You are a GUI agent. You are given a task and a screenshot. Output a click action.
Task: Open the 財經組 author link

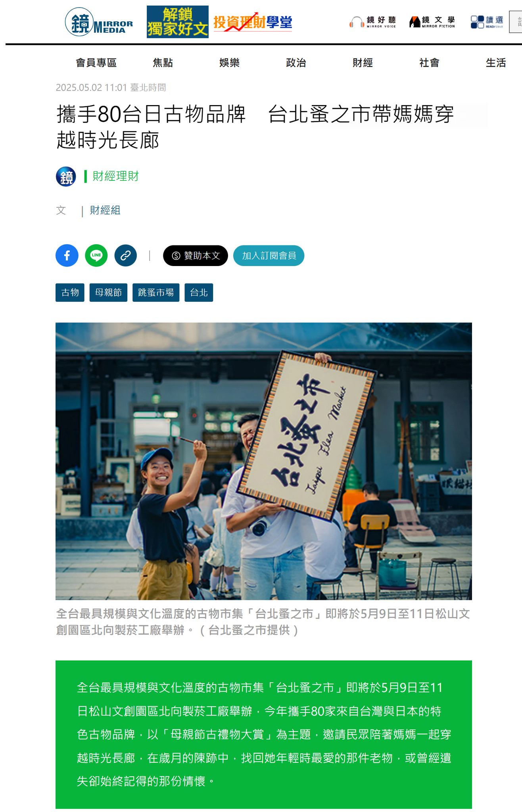coord(105,210)
